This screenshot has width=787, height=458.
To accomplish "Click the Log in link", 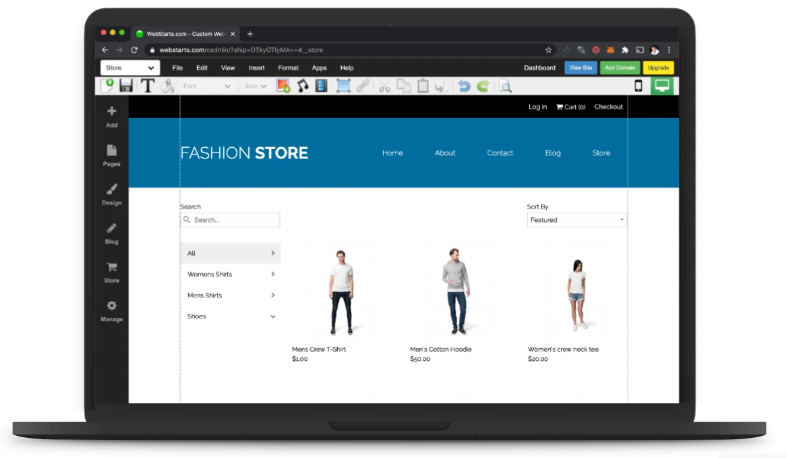I will (x=538, y=107).
